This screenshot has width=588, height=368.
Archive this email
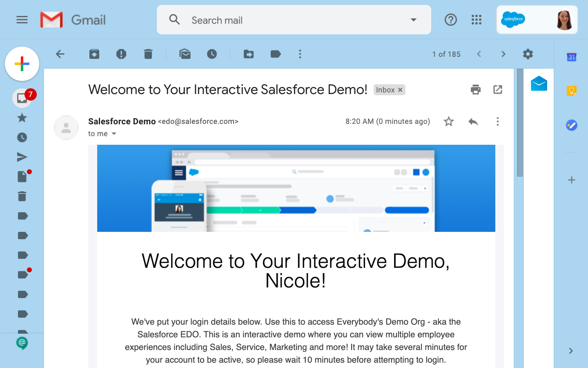coord(94,54)
